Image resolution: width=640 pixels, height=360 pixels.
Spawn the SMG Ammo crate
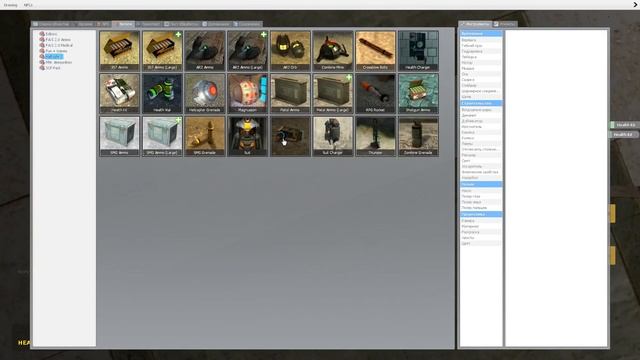coord(120,136)
